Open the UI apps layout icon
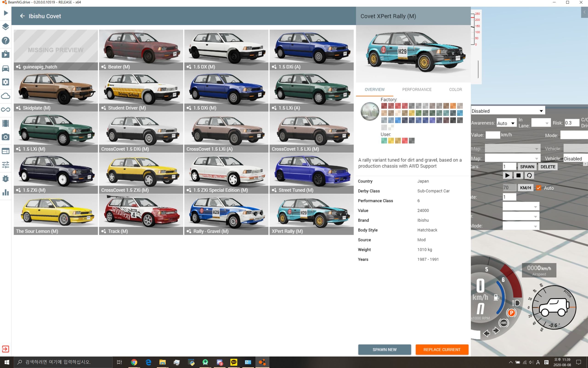588x368 pixels. tap(6, 151)
